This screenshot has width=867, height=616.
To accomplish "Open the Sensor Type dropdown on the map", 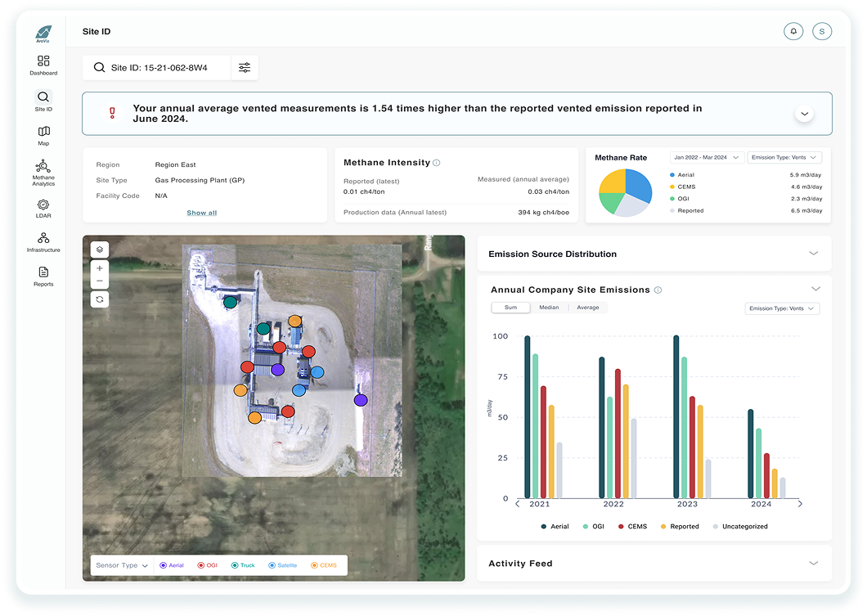I will [122, 565].
